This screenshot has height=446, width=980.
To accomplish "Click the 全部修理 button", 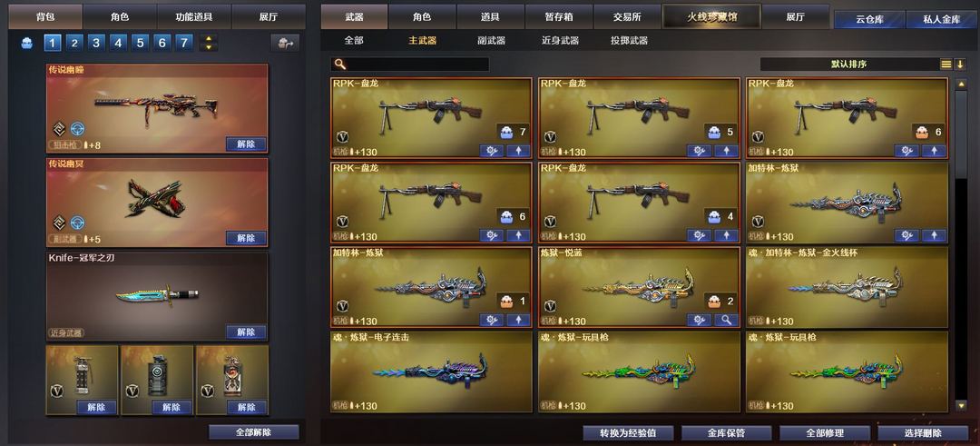I will pos(824,433).
